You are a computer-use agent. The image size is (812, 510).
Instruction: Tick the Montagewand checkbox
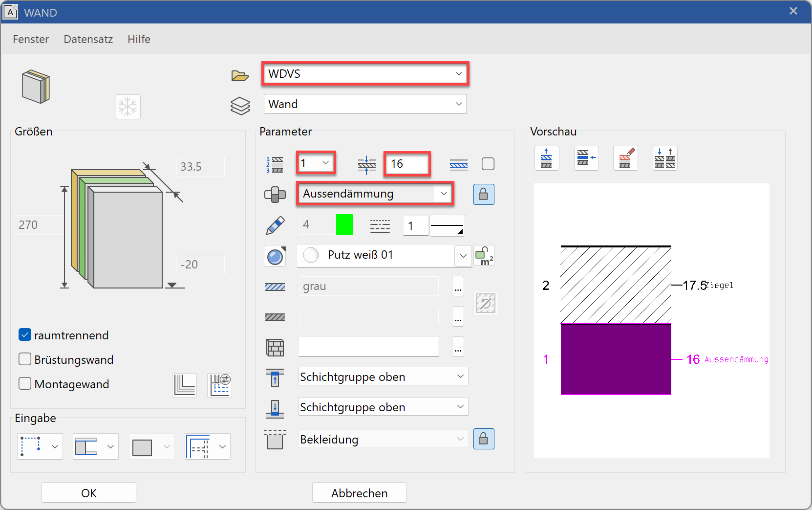(x=25, y=384)
